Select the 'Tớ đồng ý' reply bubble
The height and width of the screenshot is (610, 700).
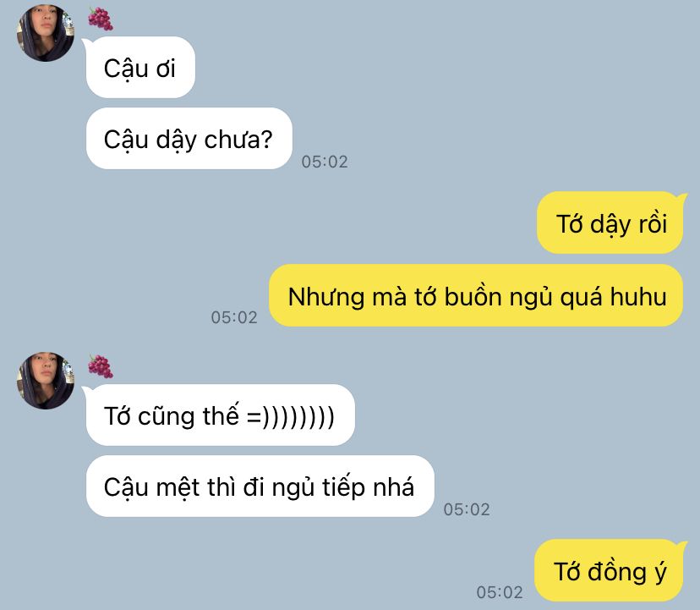click(x=609, y=571)
